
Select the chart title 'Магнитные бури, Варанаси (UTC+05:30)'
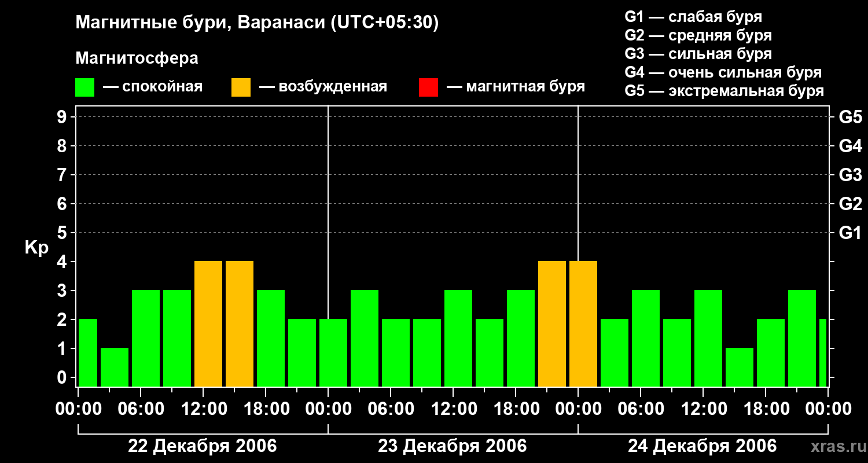257,23
